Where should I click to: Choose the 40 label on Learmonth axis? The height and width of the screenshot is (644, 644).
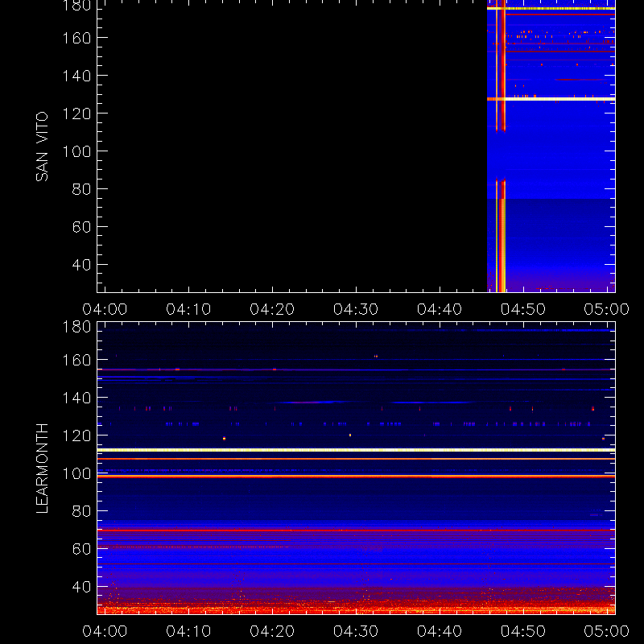pos(81,587)
